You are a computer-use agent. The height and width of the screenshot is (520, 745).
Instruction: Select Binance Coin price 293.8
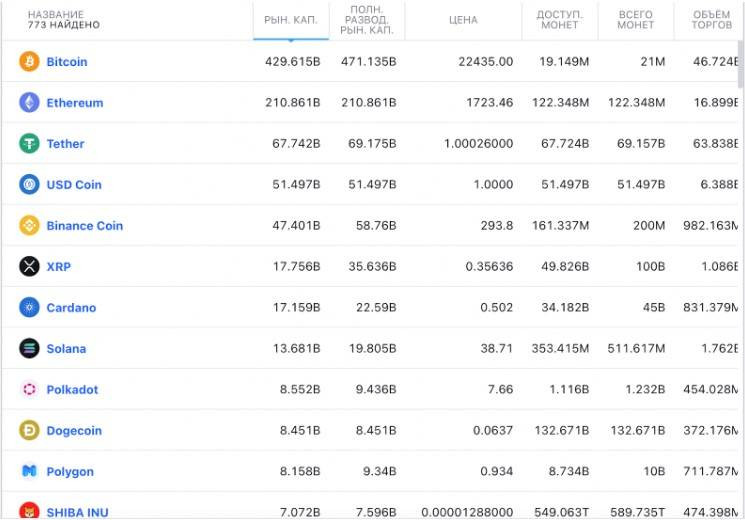click(497, 226)
